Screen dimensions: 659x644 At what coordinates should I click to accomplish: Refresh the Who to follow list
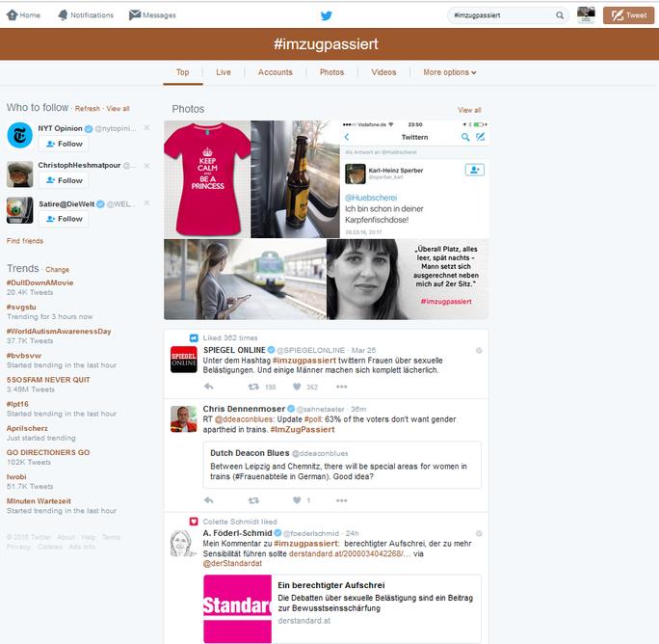point(88,109)
